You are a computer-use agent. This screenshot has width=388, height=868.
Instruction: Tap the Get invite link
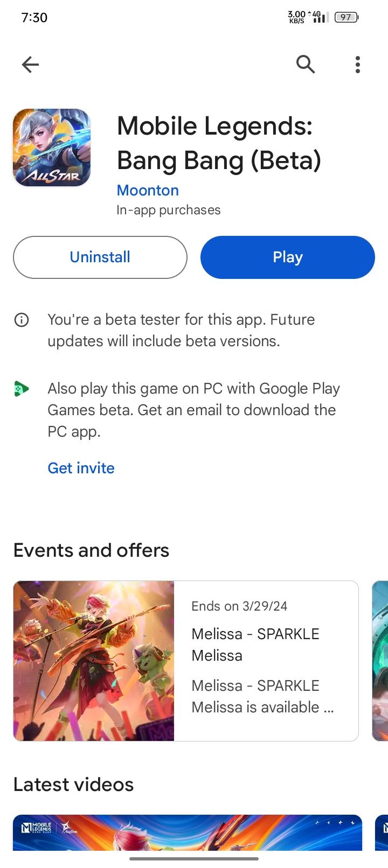coord(81,468)
